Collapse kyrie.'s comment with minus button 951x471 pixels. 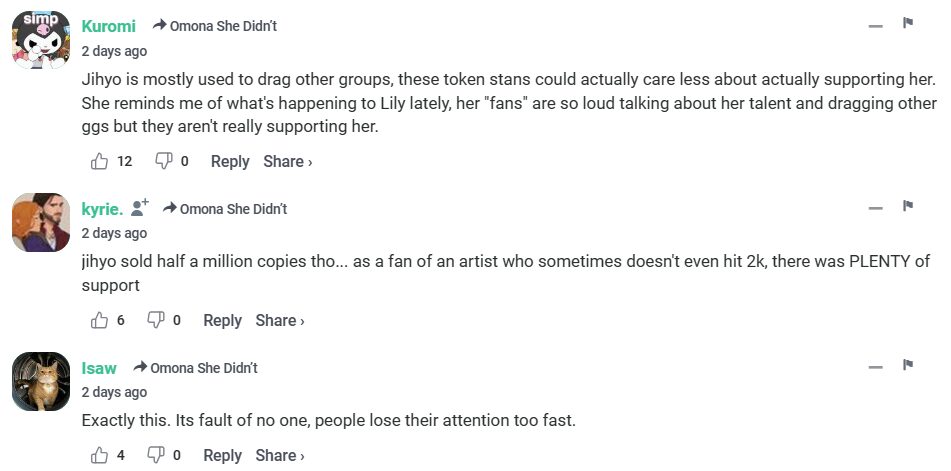(876, 208)
